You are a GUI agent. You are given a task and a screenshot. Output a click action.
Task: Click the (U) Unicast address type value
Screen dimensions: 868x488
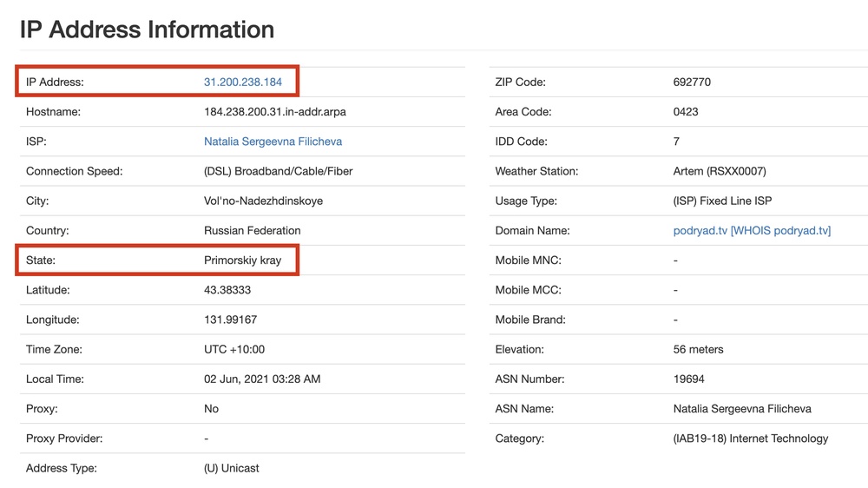(232, 468)
